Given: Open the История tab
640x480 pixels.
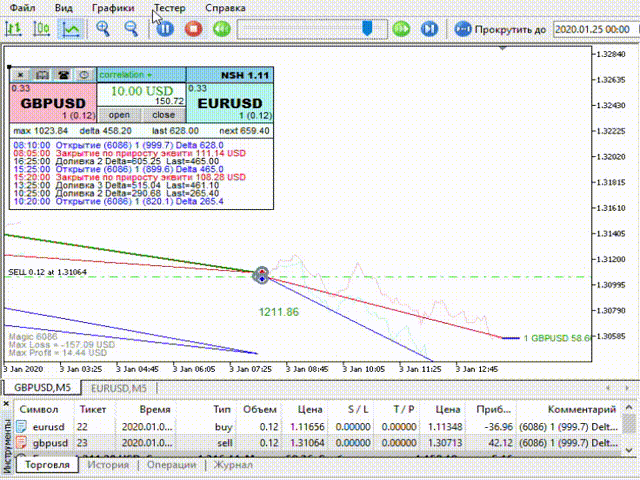Looking at the screenshot, I should coord(106,465).
